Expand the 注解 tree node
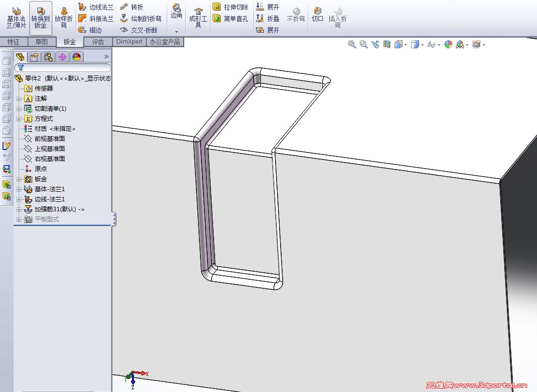 pyautogui.click(x=19, y=99)
